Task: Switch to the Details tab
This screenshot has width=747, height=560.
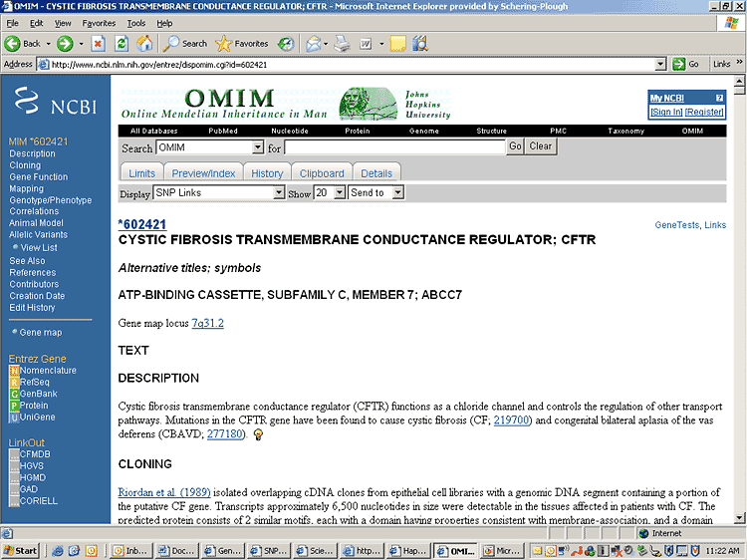Action: (x=376, y=173)
